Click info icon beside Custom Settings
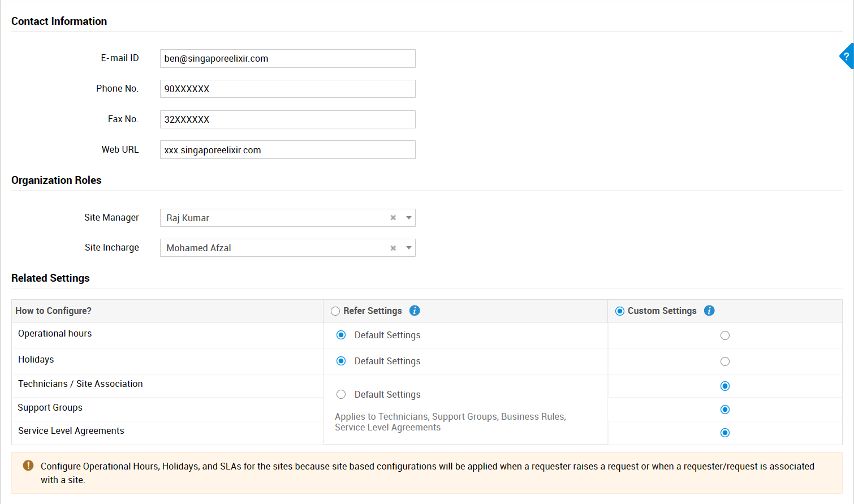Image resolution: width=854 pixels, height=504 pixels. 709,311
